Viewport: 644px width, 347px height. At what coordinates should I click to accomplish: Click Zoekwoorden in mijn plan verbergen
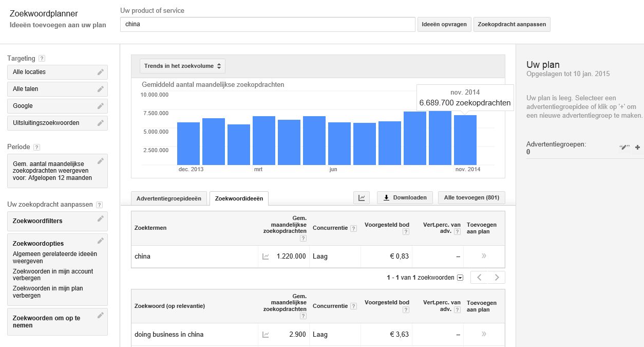(48, 292)
